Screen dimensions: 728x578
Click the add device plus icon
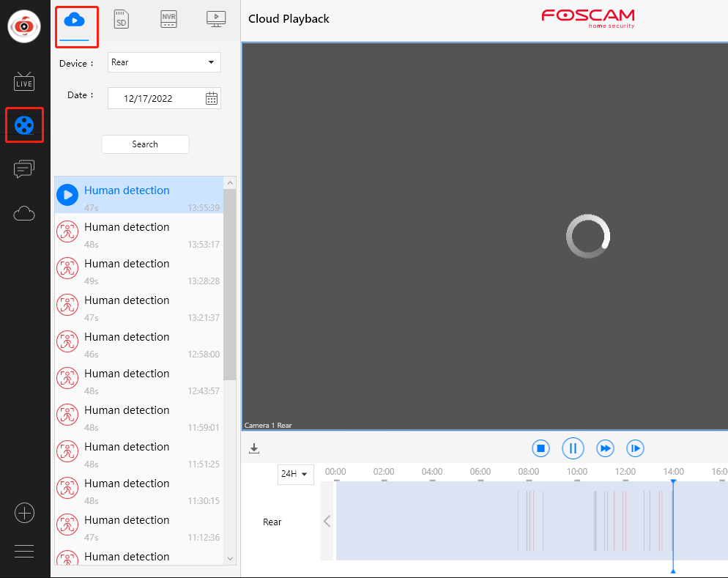pos(24,513)
